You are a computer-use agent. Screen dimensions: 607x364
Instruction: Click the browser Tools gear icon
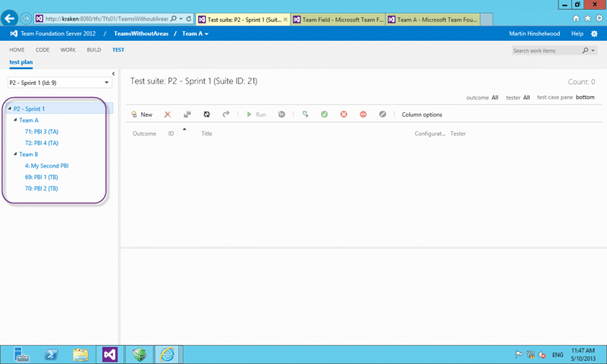(x=599, y=18)
